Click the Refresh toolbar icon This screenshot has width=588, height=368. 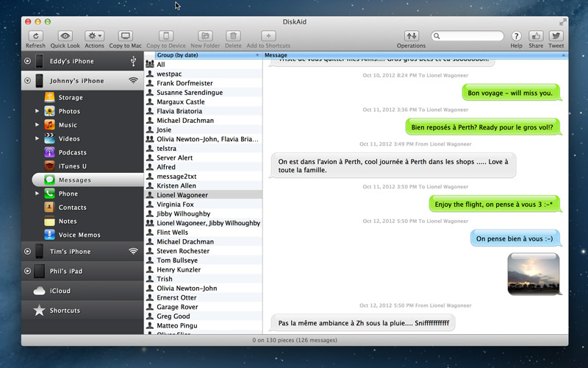pyautogui.click(x=35, y=36)
